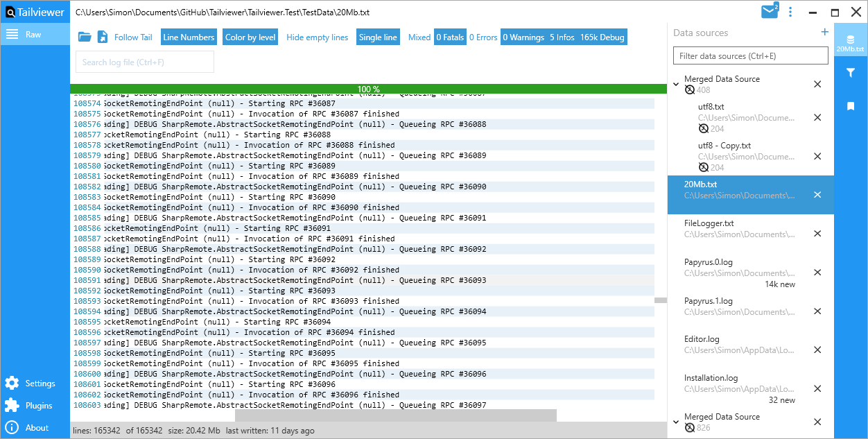Click the three-dot menu icon at top right

(x=791, y=12)
